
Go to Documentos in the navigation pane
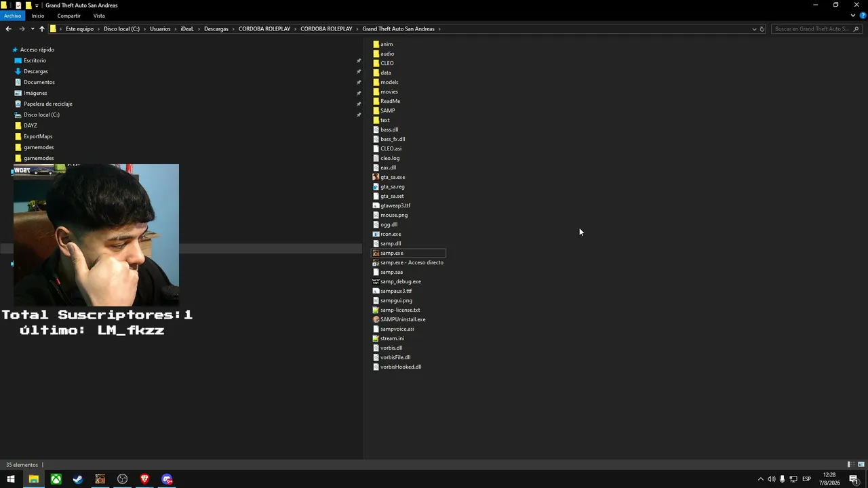tap(39, 82)
